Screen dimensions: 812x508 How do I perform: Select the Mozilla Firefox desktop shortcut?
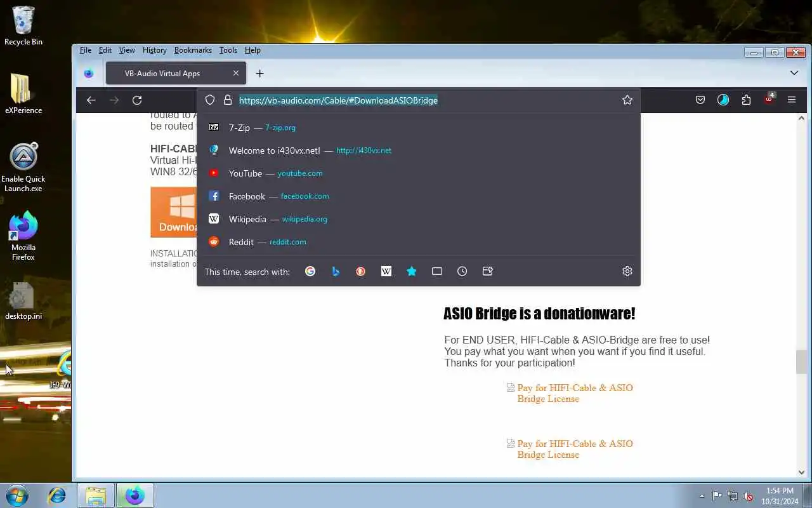pos(23,236)
